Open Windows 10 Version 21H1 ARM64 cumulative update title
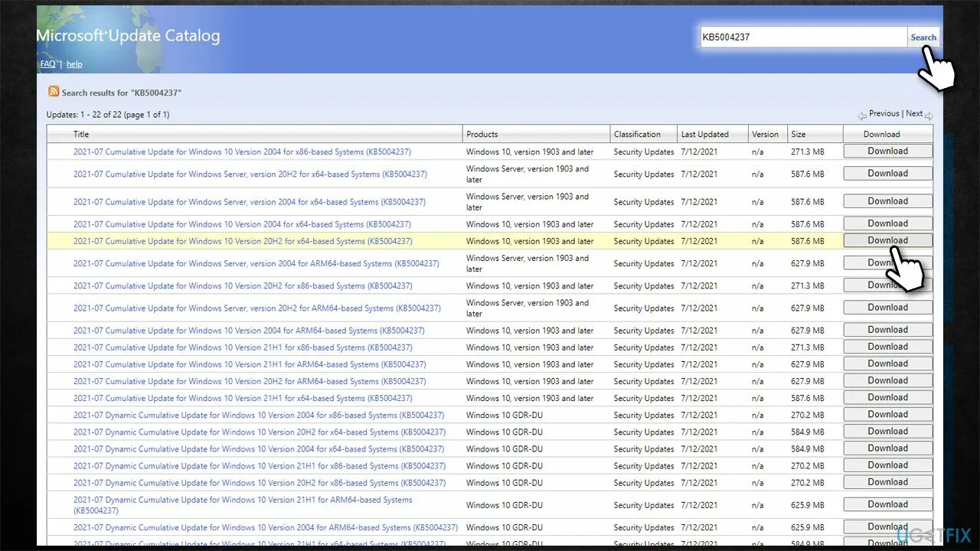The image size is (980, 551). (250, 364)
